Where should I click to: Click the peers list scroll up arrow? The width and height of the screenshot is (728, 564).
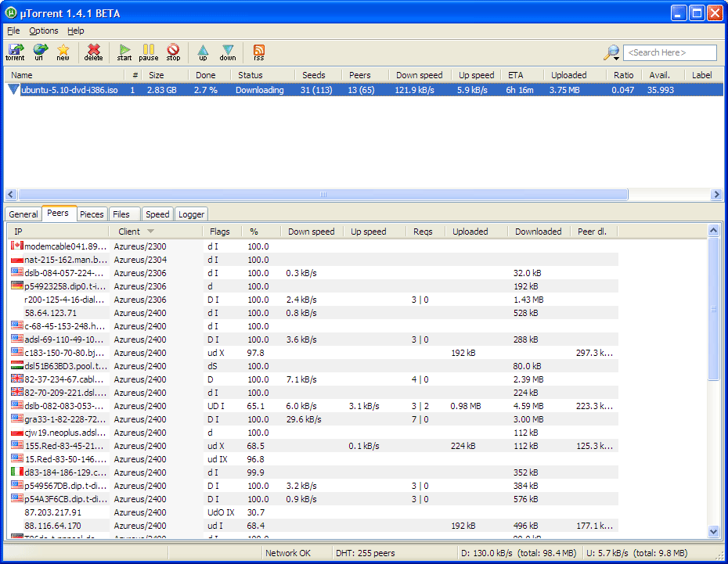tap(714, 230)
